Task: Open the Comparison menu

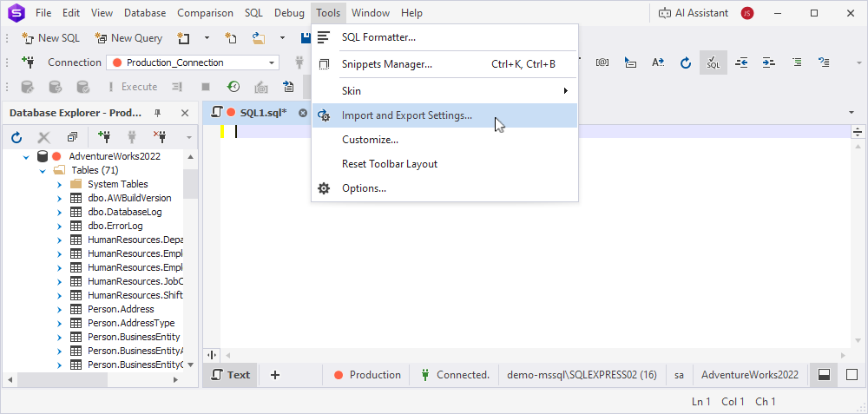Action: 206,13
